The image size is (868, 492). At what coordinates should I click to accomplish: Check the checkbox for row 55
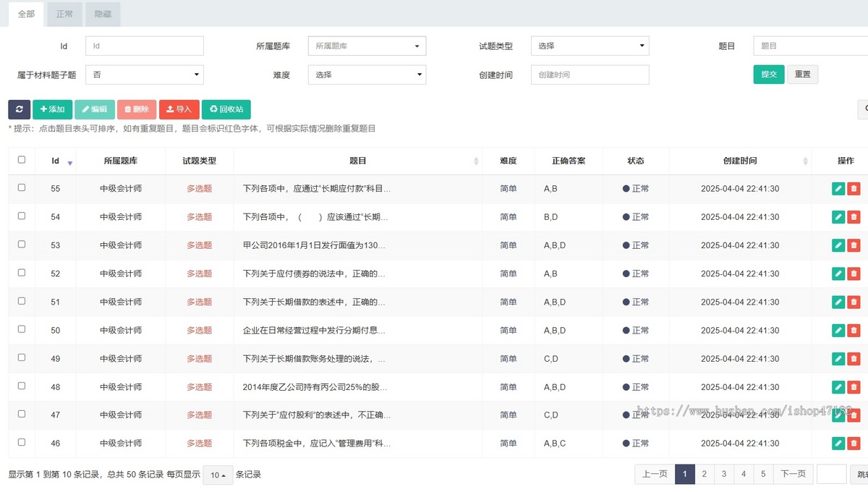point(22,187)
